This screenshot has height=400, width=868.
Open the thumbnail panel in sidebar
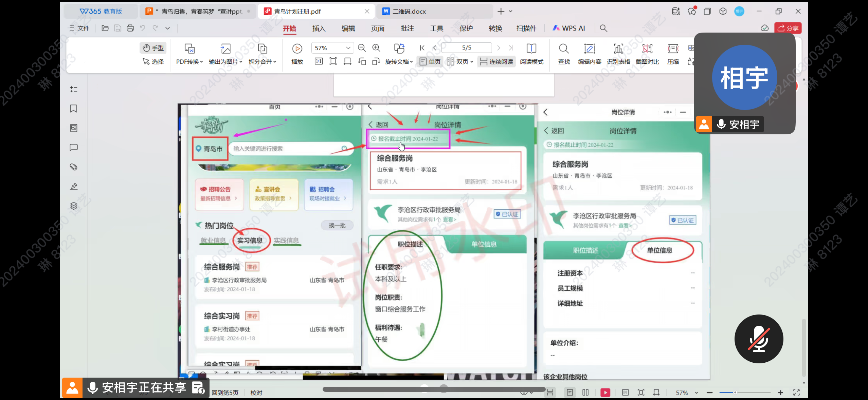(73, 128)
